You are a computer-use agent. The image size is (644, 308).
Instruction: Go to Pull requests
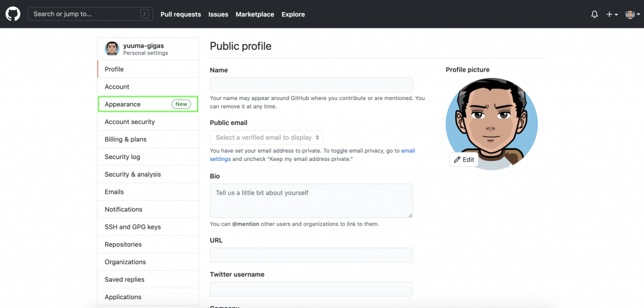pyautogui.click(x=180, y=14)
